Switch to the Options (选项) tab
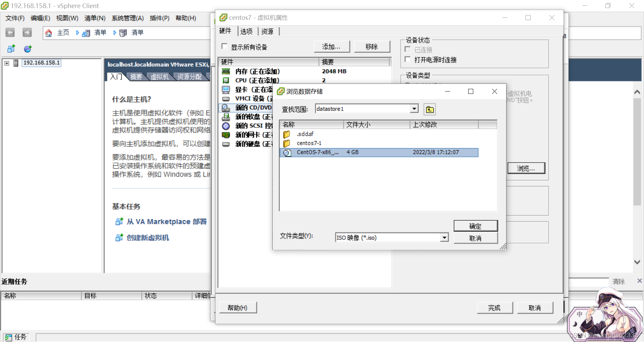 [x=246, y=32]
